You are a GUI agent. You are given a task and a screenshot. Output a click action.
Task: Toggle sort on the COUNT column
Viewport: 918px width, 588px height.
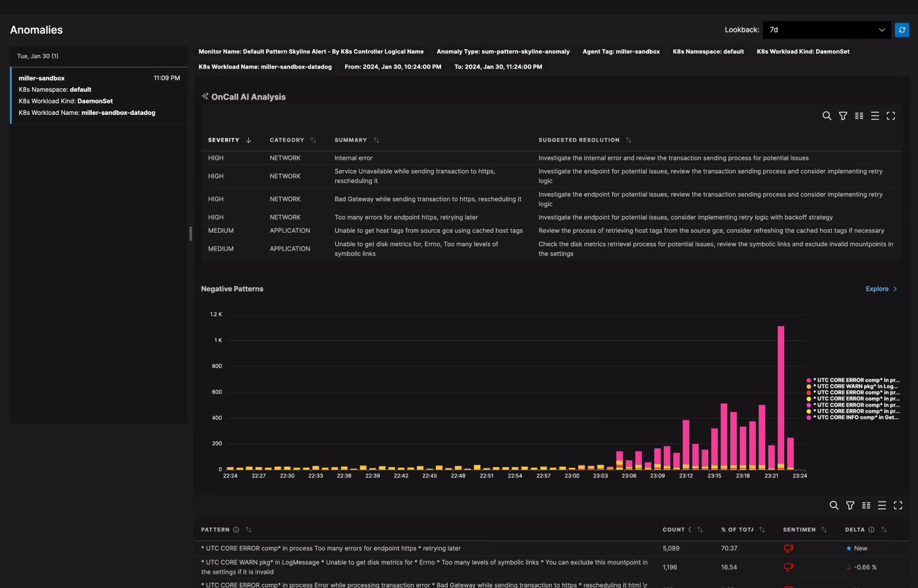click(x=700, y=529)
